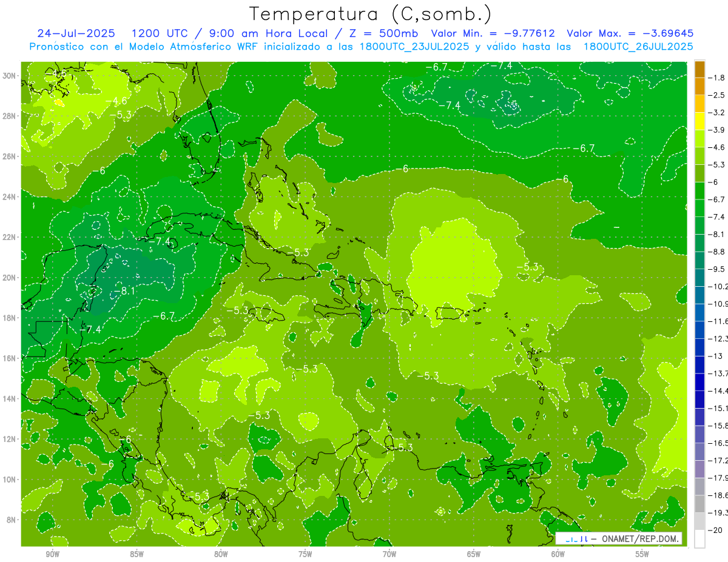Click the -13 colorbar scale label
Image resolution: width=728 pixels, height=562 pixels.
(715, 356)
